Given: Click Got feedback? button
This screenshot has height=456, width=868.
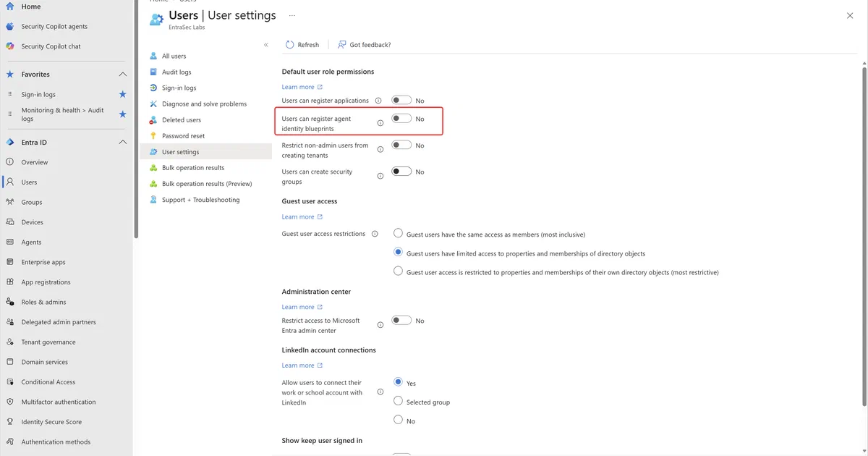Looking at the screenshot, I should coord(364,45).
